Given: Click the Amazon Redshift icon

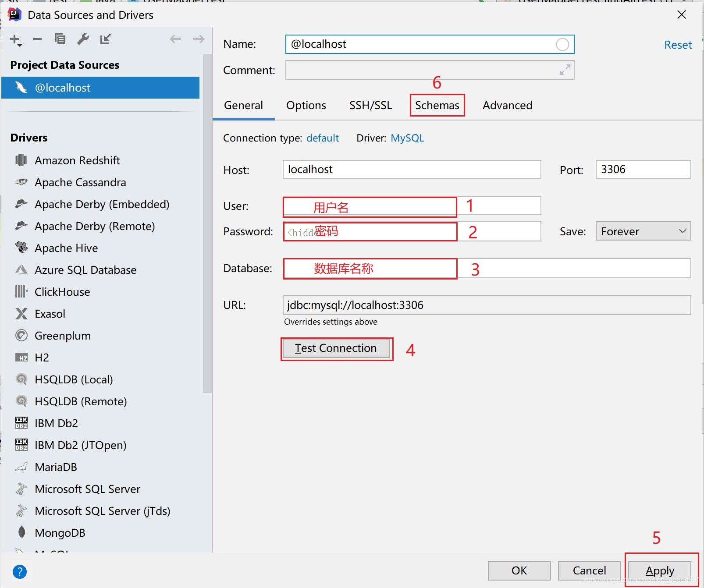Looking at the screenshot, I should point(21,160).
